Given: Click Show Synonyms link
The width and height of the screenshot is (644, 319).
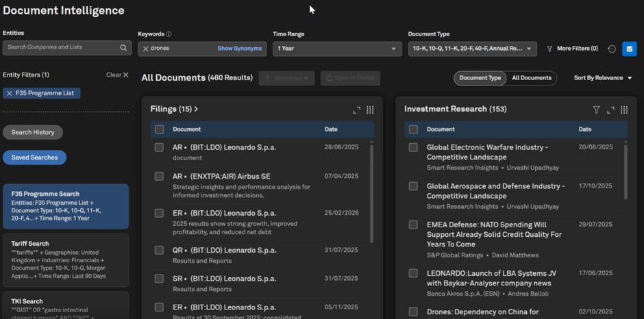Looking at the screenshot, I should (x=240, y=49).
